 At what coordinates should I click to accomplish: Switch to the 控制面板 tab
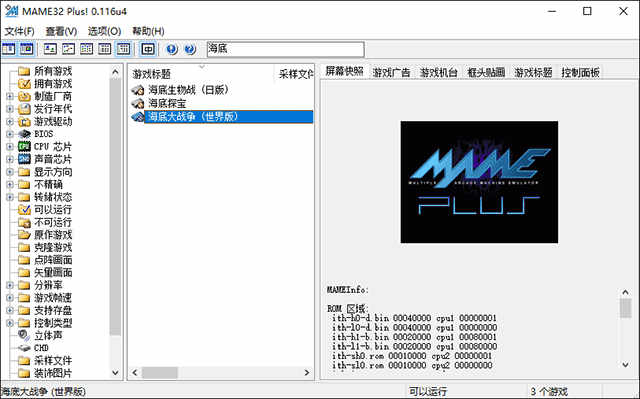tap(580, 73)
